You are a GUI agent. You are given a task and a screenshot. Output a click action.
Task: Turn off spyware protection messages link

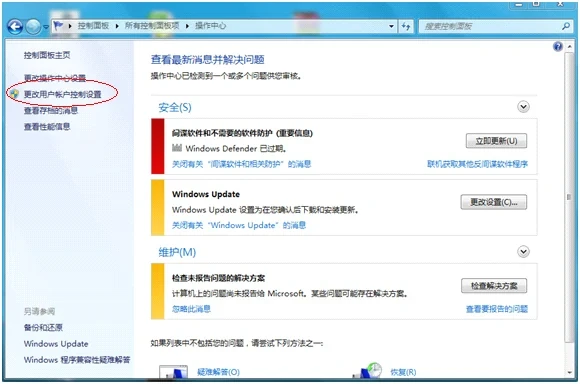[242, 164]
